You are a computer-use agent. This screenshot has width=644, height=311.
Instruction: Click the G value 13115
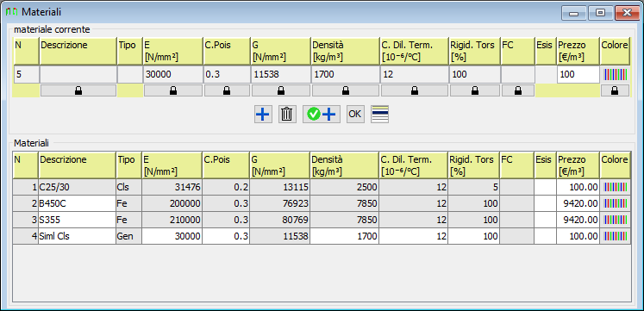click(x=279, y=188)
